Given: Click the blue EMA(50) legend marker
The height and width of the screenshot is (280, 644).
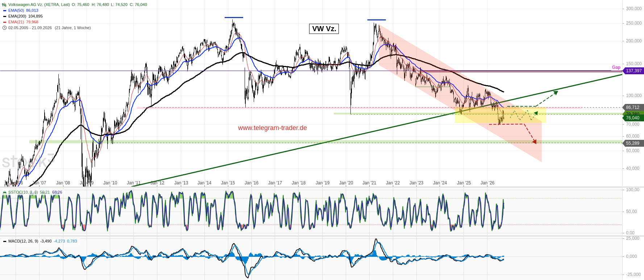Looking at the screenshot, I should click(x=5, y=11).
